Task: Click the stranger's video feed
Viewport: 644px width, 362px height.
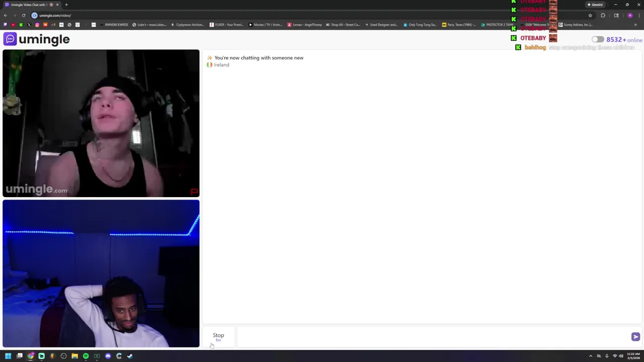Action: [x=101, y=123]
